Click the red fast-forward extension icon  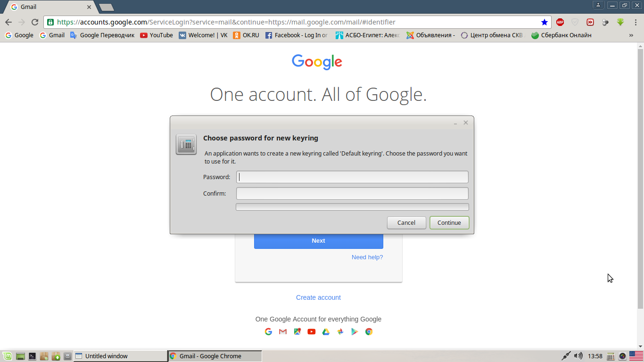(x=590, y=22)
